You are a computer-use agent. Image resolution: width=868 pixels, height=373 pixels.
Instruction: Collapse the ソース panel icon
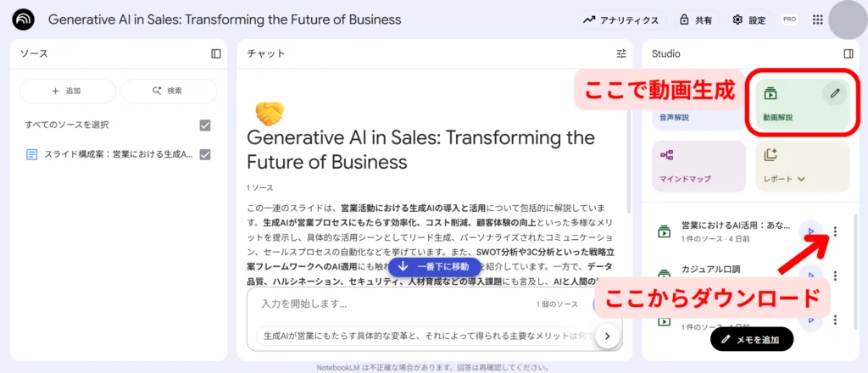pos(216,53)
